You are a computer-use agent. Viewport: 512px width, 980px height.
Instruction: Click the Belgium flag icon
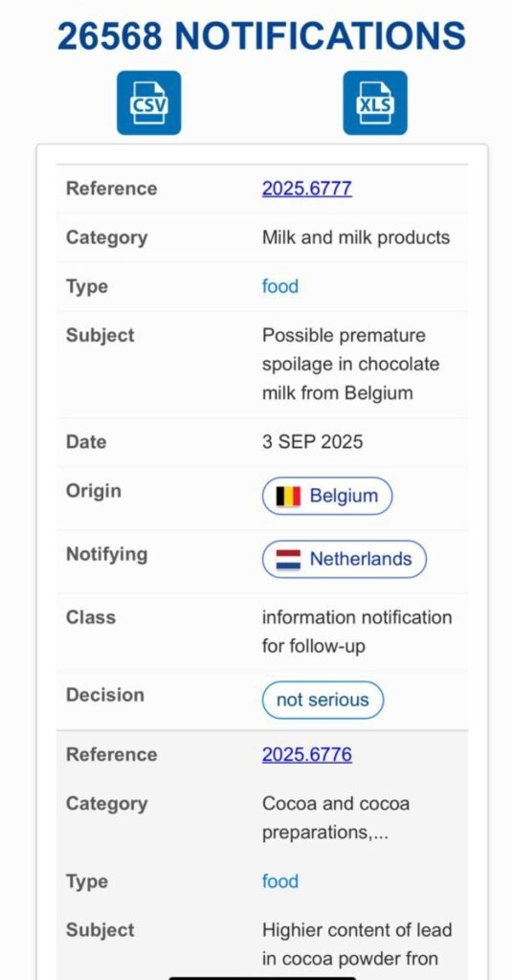coord(288,497)
